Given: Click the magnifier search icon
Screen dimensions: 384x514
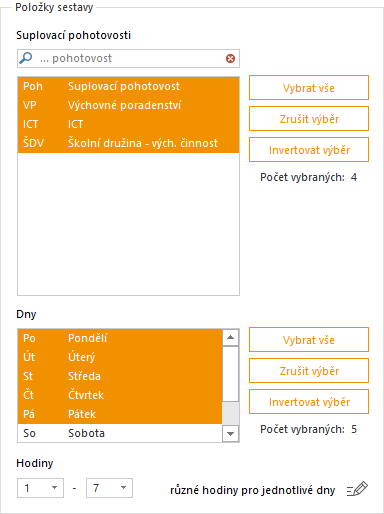Looking at the screenshot, I should click(26, 58).
